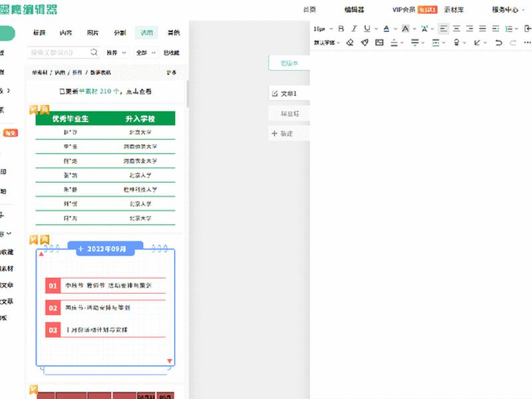Apply the gray-shaded text highlight A icon
Image resolution: width=532 pixels, height=399 pixels.
tap(405, 29)
